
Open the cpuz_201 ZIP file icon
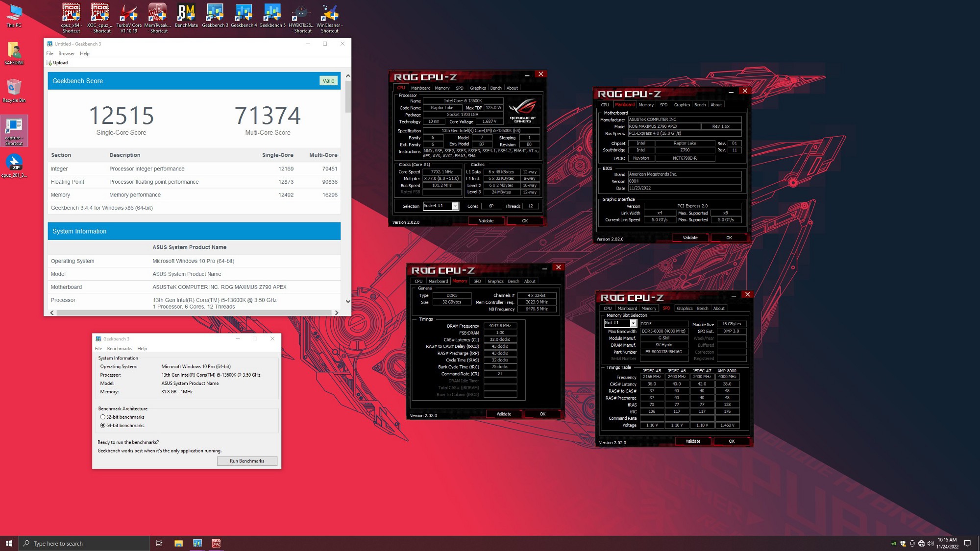[14, 166]
